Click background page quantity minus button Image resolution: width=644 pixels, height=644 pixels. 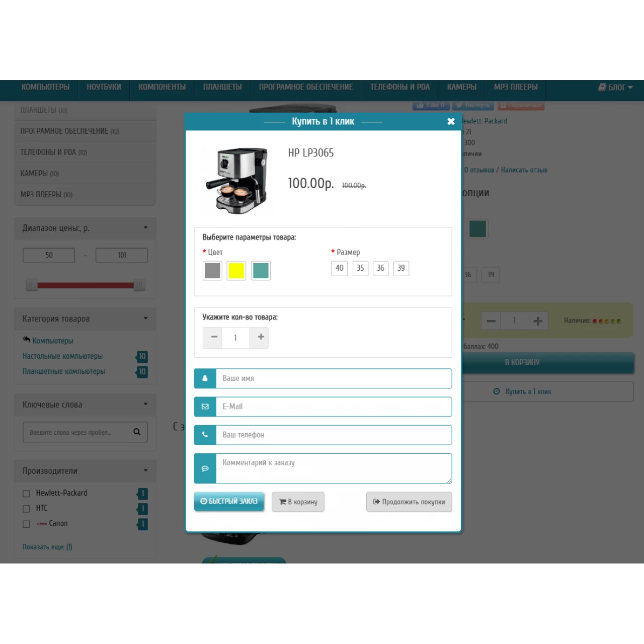click(491, 321)
